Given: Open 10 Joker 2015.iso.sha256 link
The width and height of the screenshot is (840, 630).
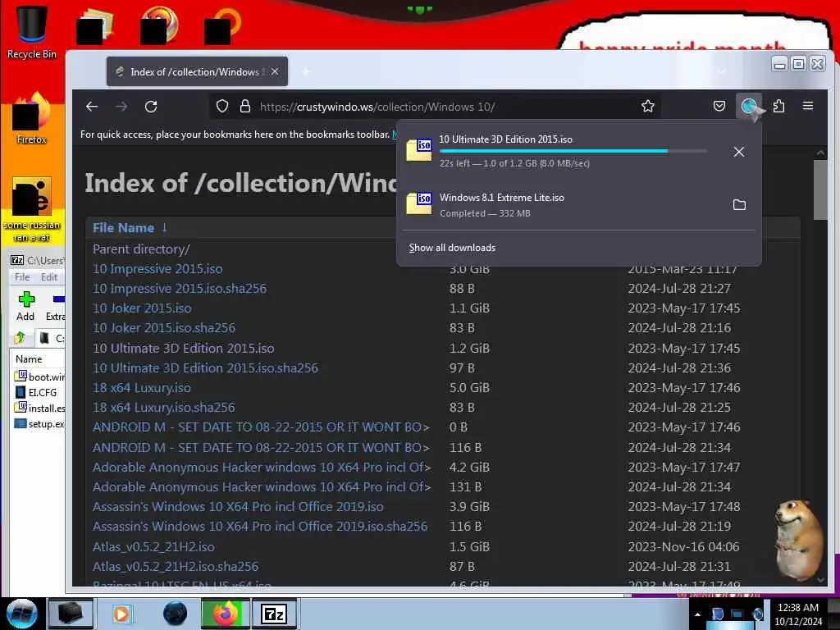Looking at the screenshot, I should coord(164,328).
